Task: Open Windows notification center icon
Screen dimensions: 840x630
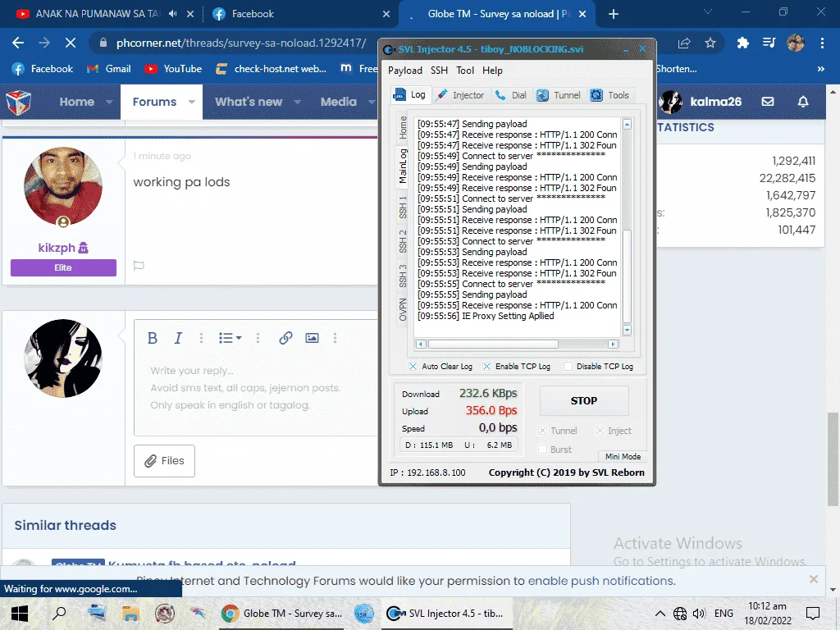Action: tap(813, 614)
